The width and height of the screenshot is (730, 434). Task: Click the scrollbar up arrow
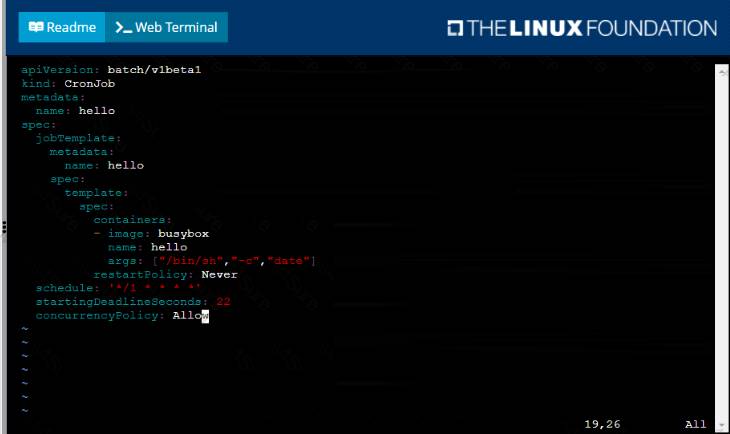pos(721,73)
